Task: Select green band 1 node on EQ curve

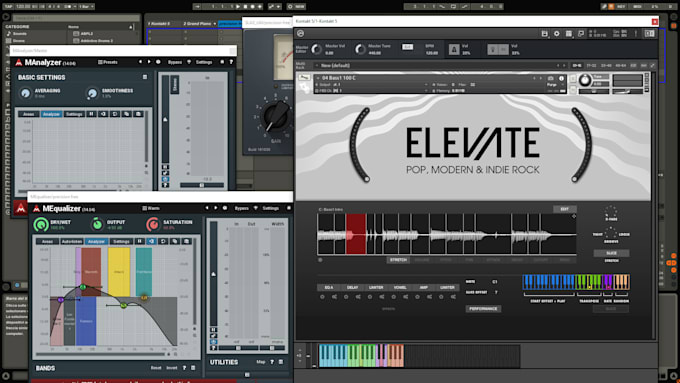Action: click(x=83, y=287)
